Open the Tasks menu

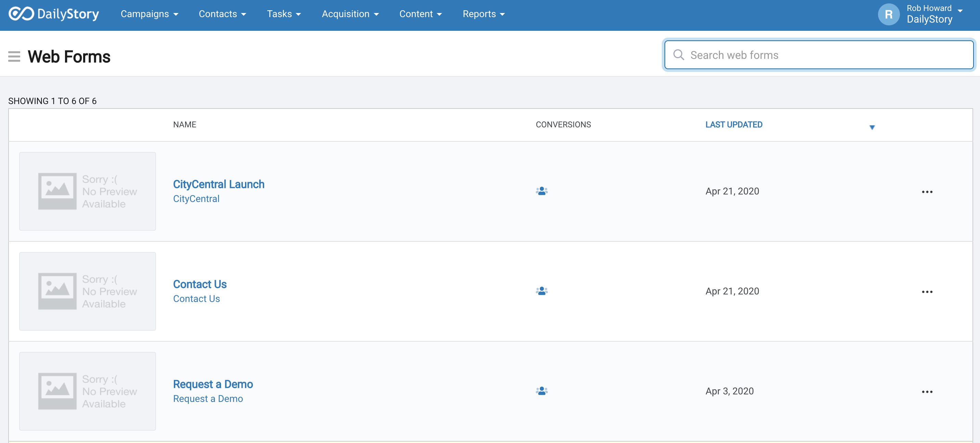click(284, 14)
